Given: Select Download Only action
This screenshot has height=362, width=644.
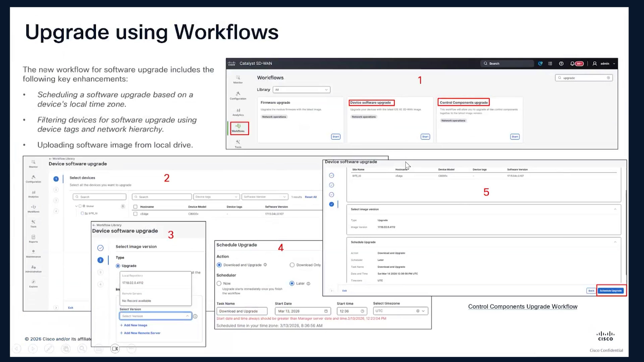Looking at the screenshot, I should click(x=292, y=265).
